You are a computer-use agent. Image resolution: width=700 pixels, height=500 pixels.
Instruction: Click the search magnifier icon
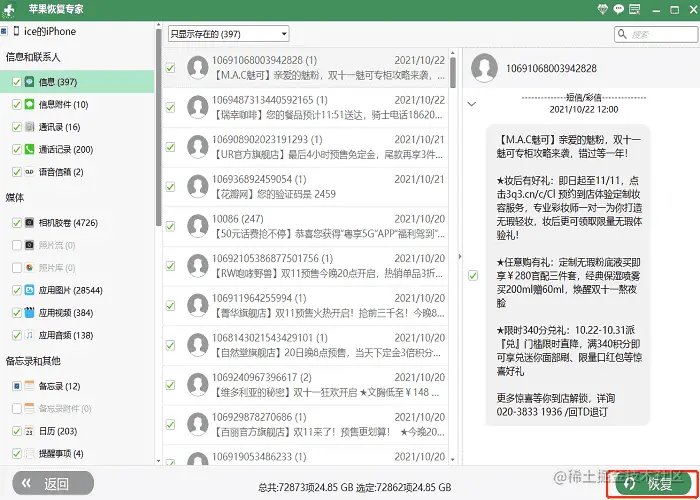622,34
